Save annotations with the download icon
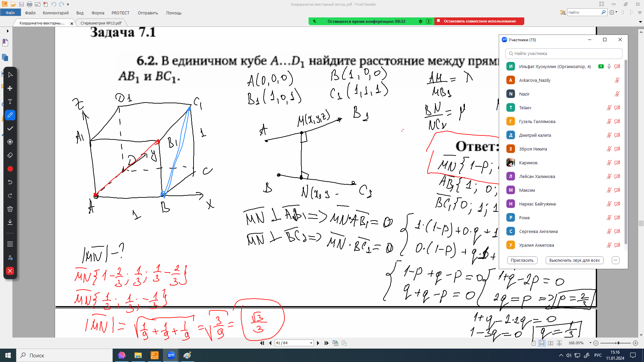This screenshot has height=362, width=644. pos(10,222)
